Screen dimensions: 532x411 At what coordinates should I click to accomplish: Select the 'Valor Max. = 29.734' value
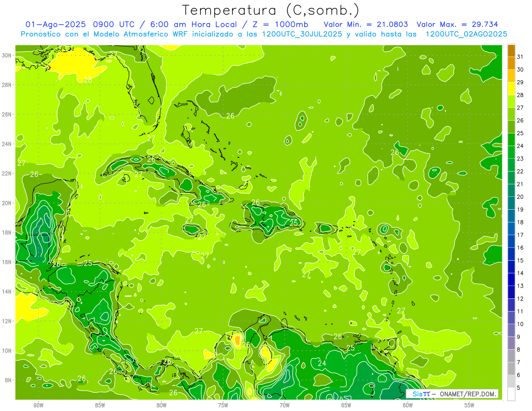(x=457, y=24)
